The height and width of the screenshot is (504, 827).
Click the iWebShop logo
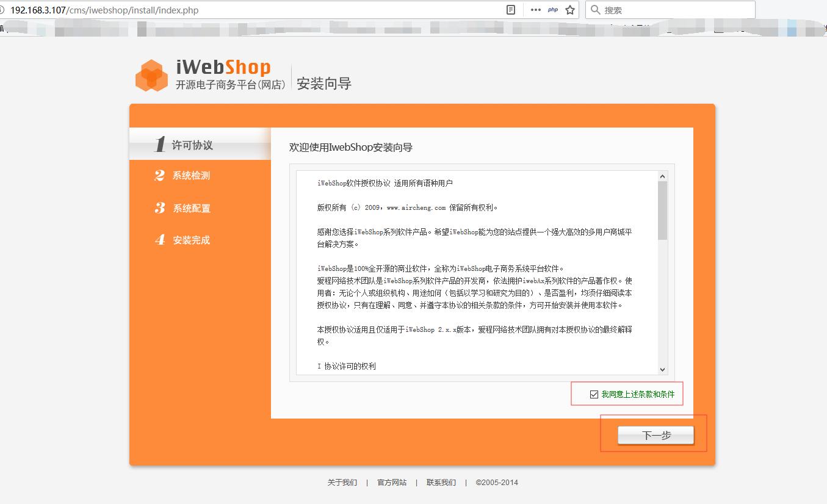pyautogui.click(x=151, y=74)
